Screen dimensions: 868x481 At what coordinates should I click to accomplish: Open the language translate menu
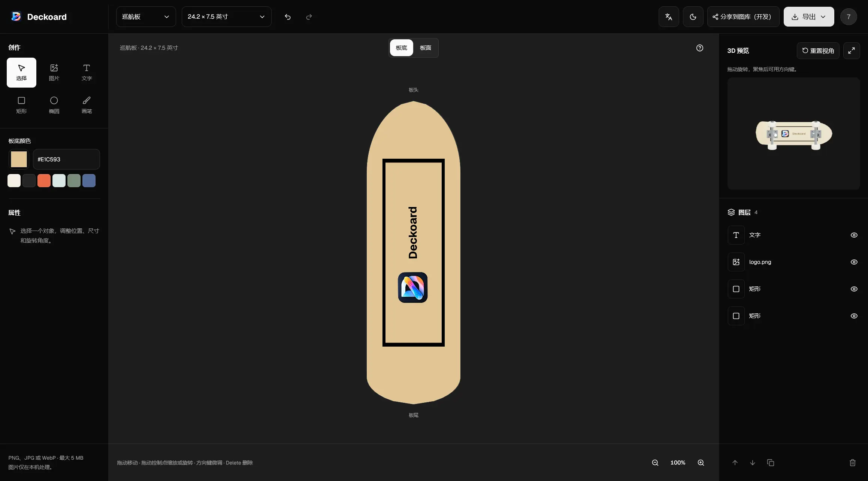tap(669, 17)
